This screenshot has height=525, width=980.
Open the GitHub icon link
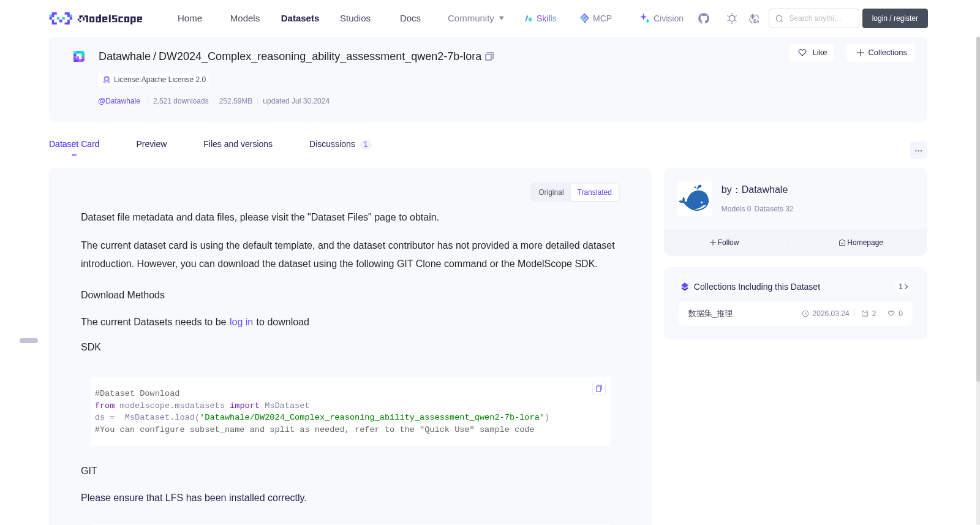point(704,18)
